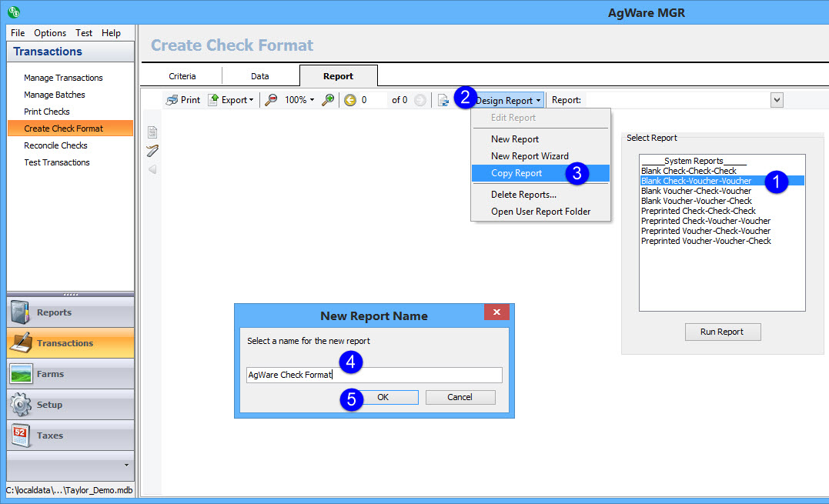Image resolution: width=829 pixels, height=504 pixels.
Task: Click the zoom in magnifier icon
Action: coord(328,100)
